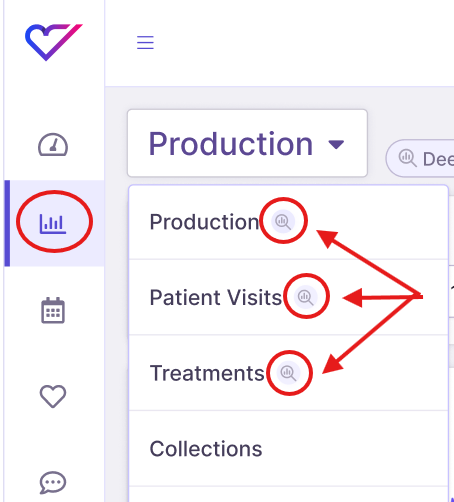Click empty space in Collections row
The image size is (454, 502).
point(355,449)
